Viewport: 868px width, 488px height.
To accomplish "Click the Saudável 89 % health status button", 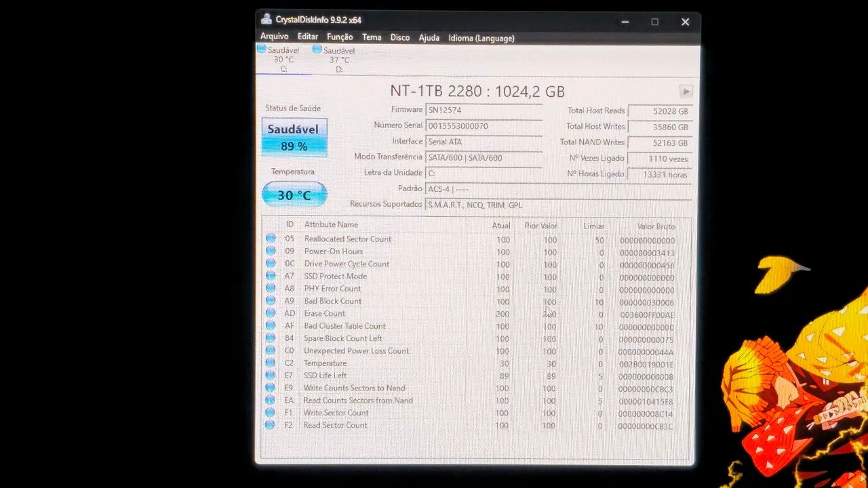I will pyautogui.click(x=294, y=138).
